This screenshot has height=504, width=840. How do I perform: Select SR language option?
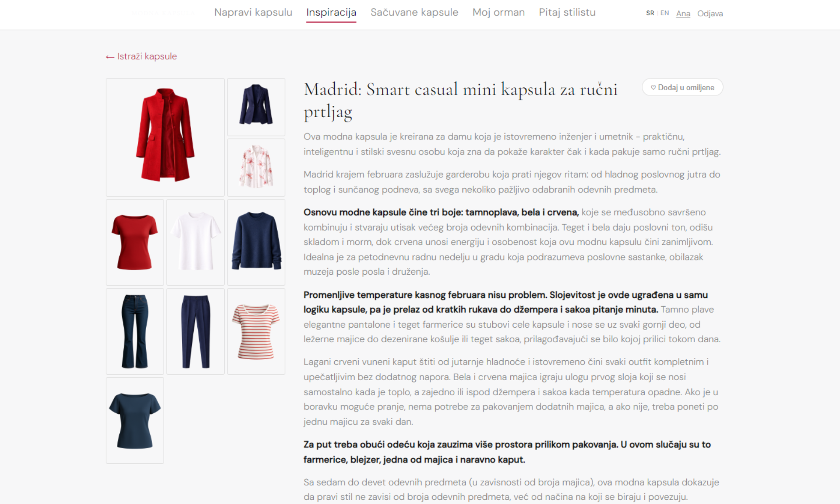click(x=650, y=13)
